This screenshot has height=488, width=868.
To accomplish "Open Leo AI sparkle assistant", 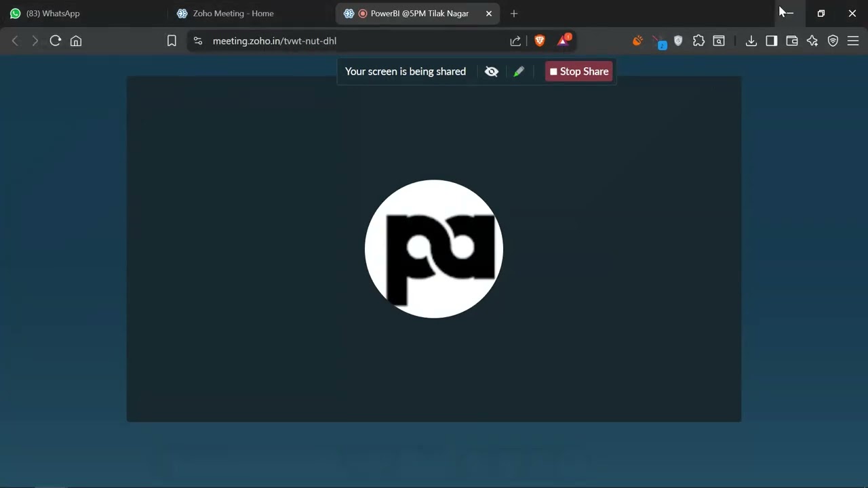I will point(812,41).
